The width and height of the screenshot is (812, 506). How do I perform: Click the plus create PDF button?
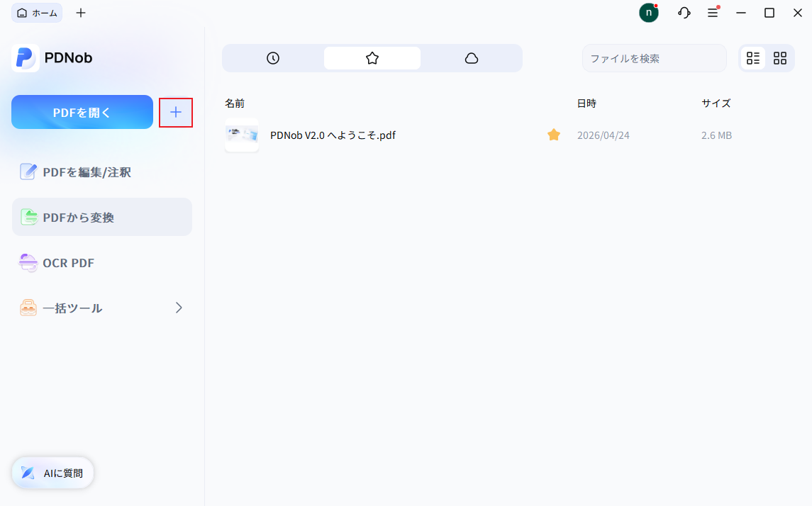(176, 112)
